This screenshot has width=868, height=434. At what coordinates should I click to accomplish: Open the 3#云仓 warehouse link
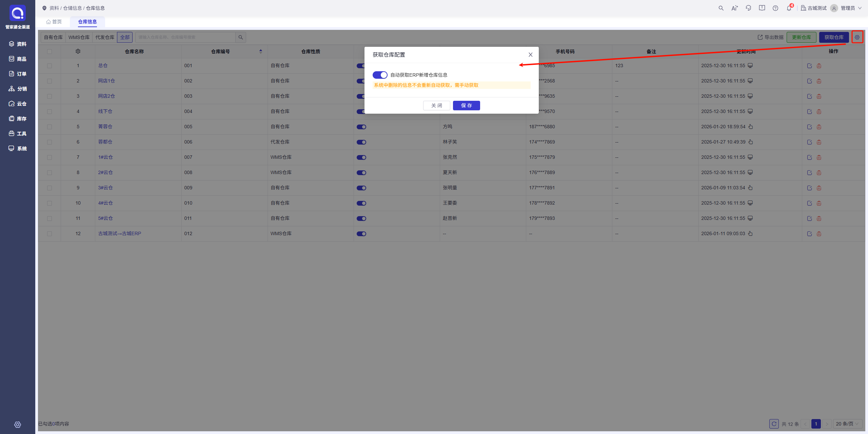(105, 188)
